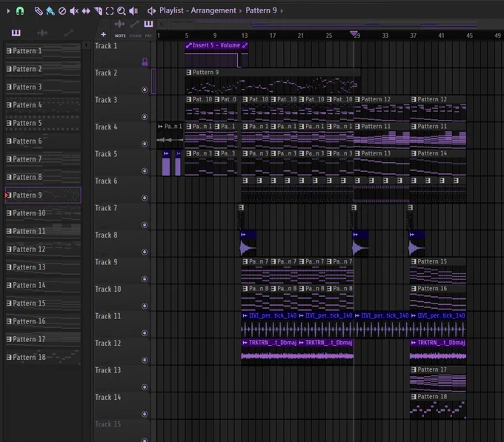Select the Zoom magnifier tool
The height and width of the screenshot is (442, 504).
[x=121, y=11]
